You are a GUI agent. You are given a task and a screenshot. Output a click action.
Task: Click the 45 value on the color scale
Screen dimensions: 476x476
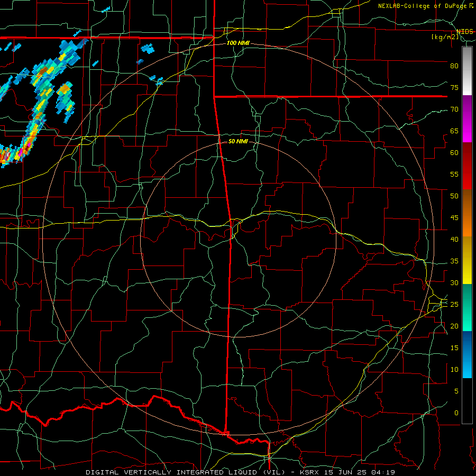[x=454, y=218]
